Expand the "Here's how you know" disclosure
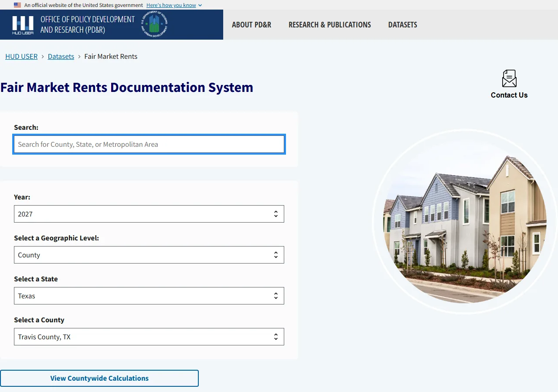 [174, 5]
